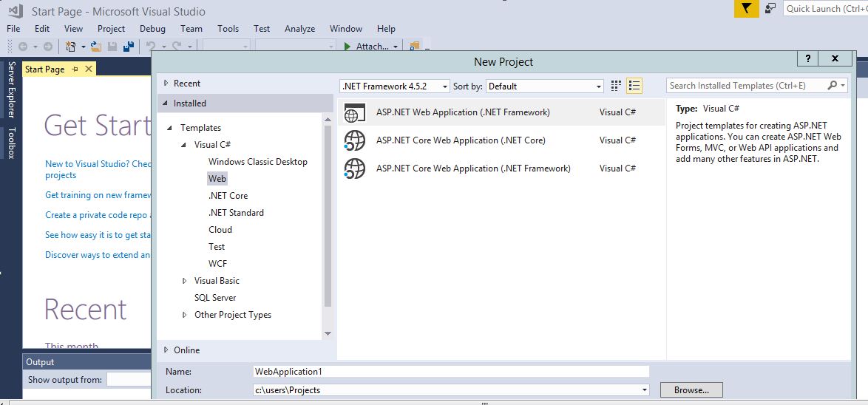The image size is (868, 405).
Task: Select Windows Classic Desktop template category
Action: [x=258, y=162]
